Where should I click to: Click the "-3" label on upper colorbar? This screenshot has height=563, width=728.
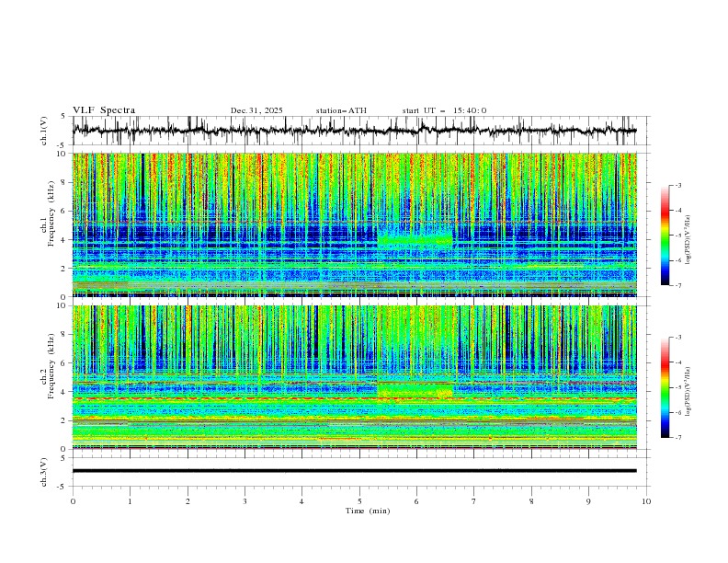click(677, 185)
